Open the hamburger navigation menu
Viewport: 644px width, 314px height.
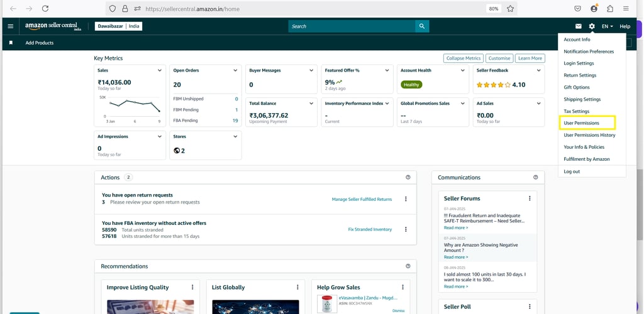coord(11,26)
